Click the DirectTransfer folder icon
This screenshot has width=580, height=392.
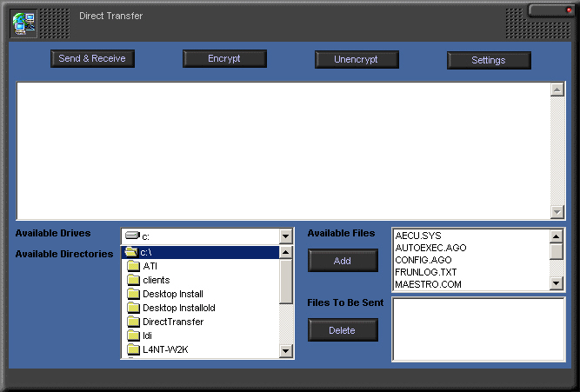[133, 322]
